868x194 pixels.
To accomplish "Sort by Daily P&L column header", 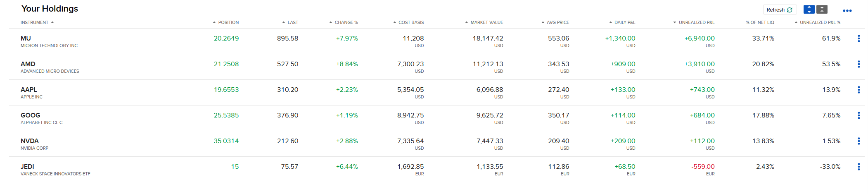I will pos(622,22).
